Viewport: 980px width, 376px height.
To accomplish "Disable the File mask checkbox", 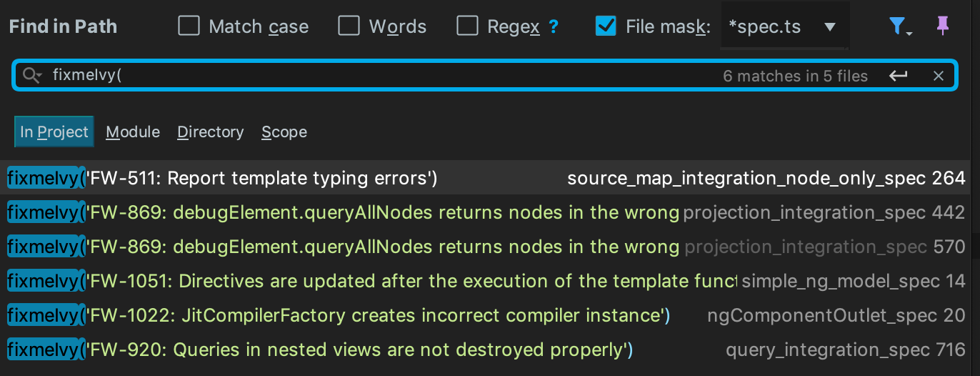I will click(606, 26).
